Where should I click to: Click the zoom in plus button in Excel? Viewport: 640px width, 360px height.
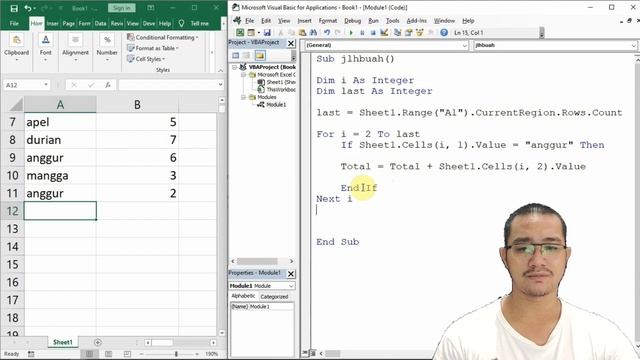pos(197,354)
